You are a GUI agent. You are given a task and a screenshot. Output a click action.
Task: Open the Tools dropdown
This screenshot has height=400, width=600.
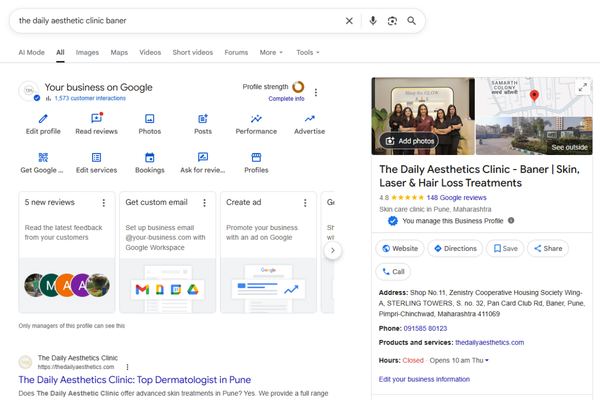307,52
